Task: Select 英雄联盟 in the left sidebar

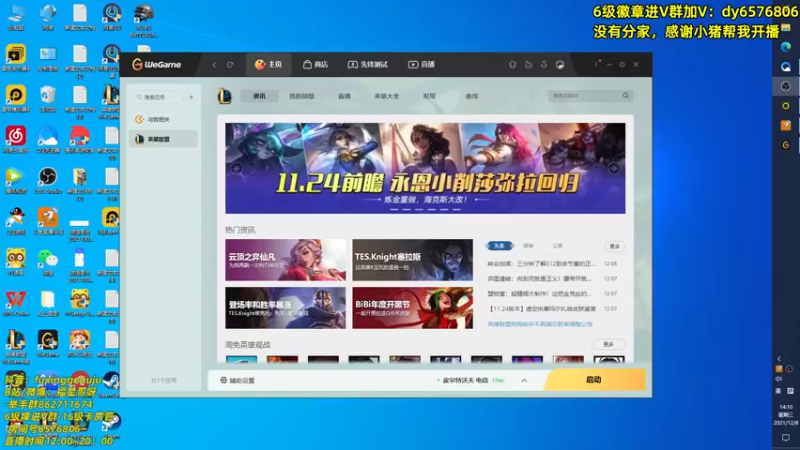Action: pos(163,139)
